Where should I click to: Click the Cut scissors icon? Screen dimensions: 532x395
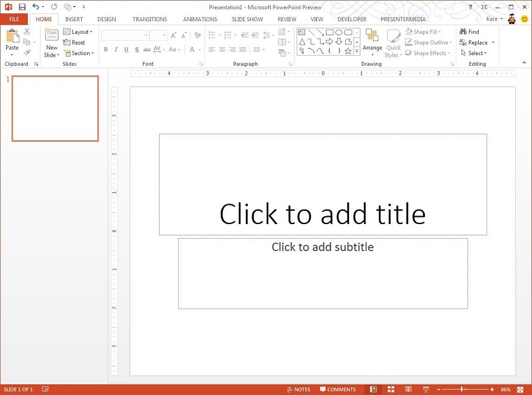click(27, 31)
